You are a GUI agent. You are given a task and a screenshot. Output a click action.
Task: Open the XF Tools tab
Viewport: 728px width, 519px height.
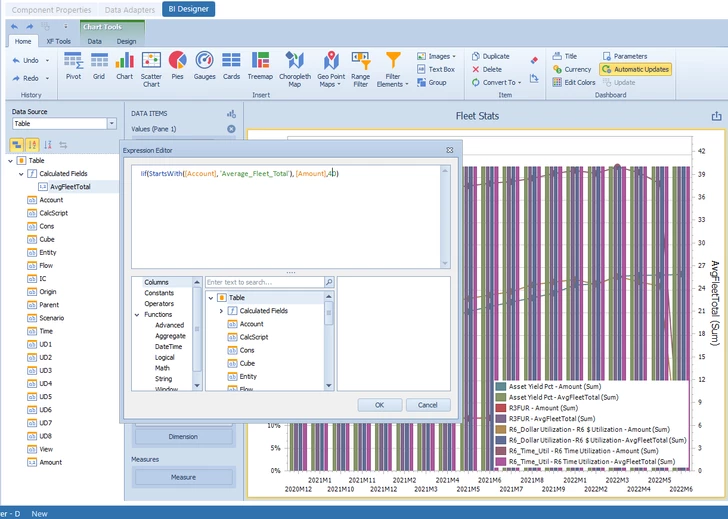point(58,41)
